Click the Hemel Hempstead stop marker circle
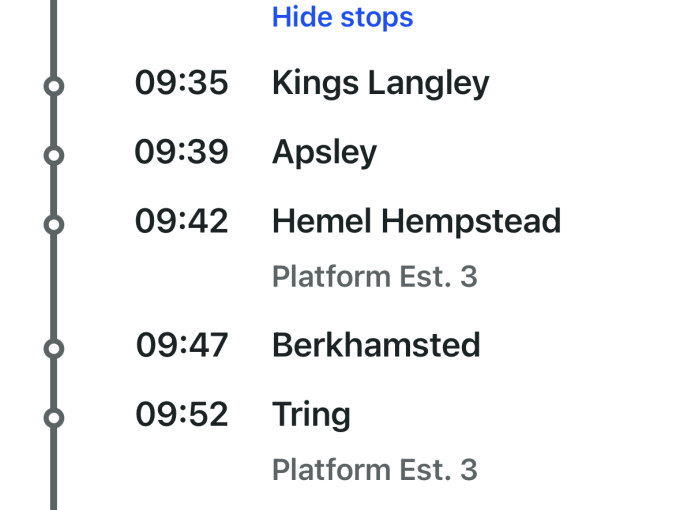This screenshot has height=510, width=680. tap(55, 224)
